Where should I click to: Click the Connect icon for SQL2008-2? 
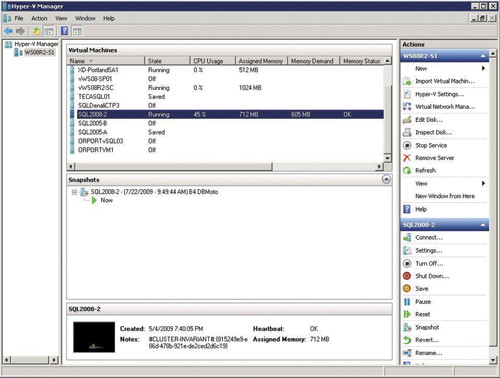[x=407, y=238]
